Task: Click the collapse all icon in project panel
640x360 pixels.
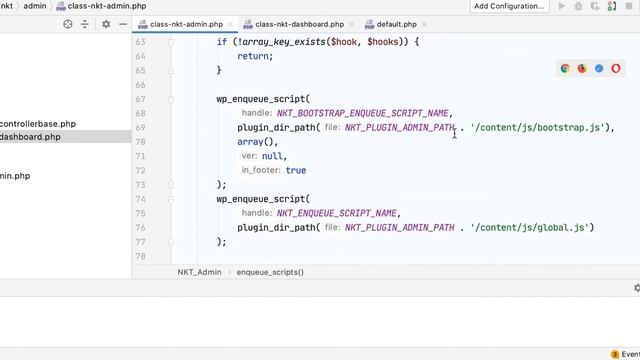Action: click(x=84, y=24)
